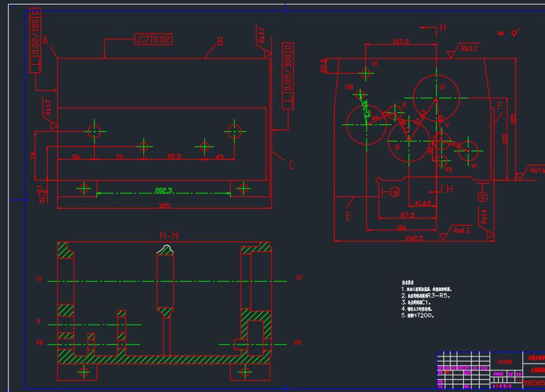Click the surface label F
Screen dimensions: 545x392
click(499, 106)
